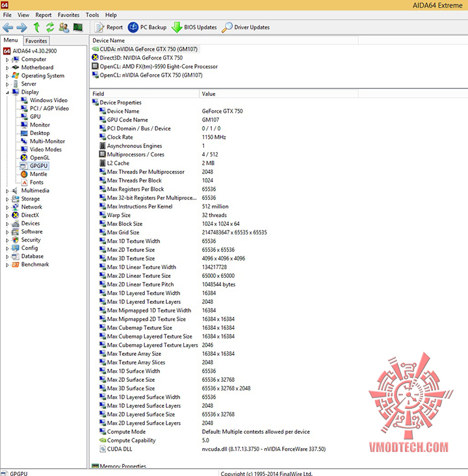This screenshot has height=476, width=468.
Task: Expand the Motherboard tree node
Action: point(7,68)
